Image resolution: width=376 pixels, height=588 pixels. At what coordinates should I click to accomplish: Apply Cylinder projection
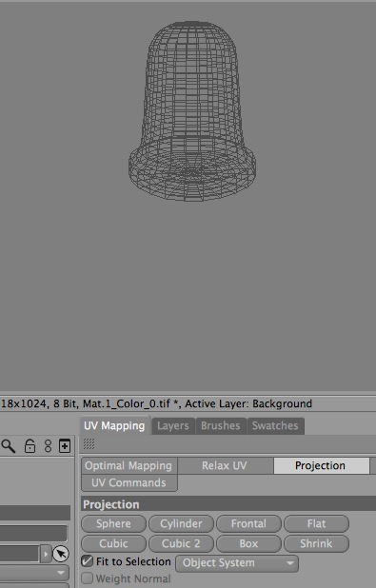click(181, 524)
